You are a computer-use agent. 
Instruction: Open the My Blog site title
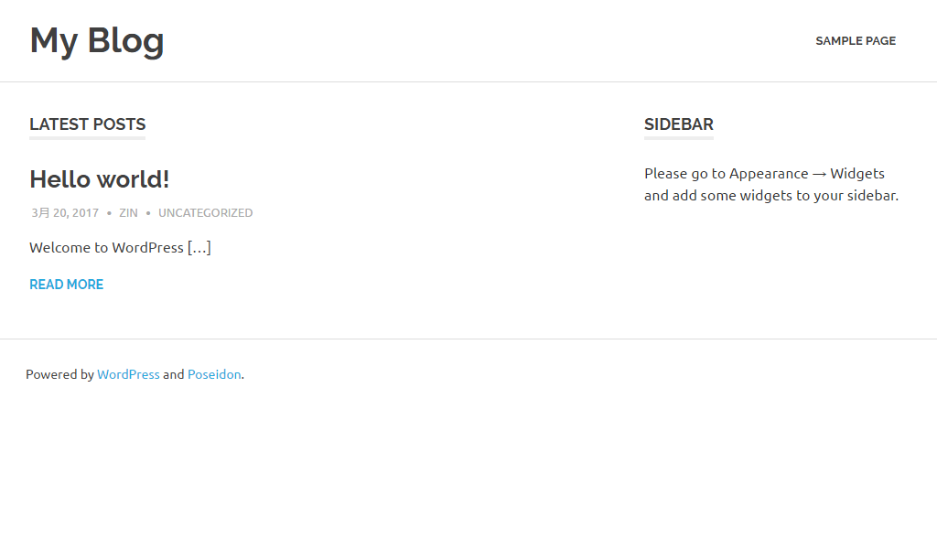[97, 40]
